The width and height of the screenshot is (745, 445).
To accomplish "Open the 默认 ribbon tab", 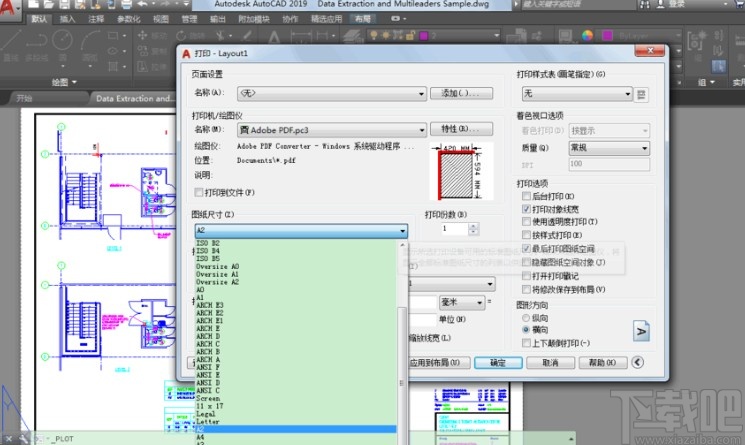I will click(39, 19).
